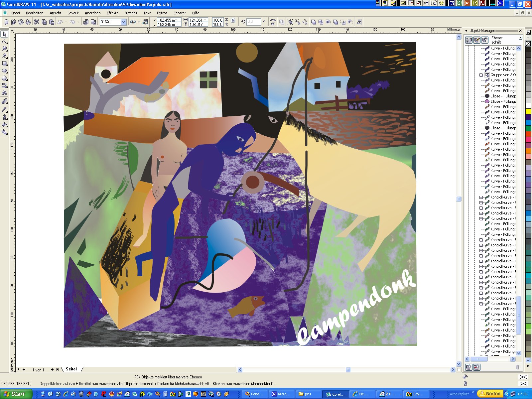
Task: Select the Pick (arrow) tool
Action: click(4, 34)
